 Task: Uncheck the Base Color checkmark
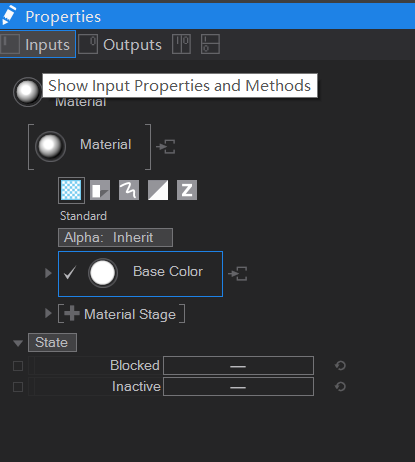click(70, 273)
